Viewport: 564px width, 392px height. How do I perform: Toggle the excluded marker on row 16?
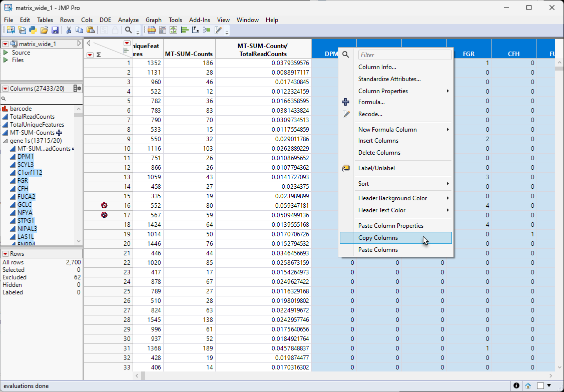coord(104,205)
